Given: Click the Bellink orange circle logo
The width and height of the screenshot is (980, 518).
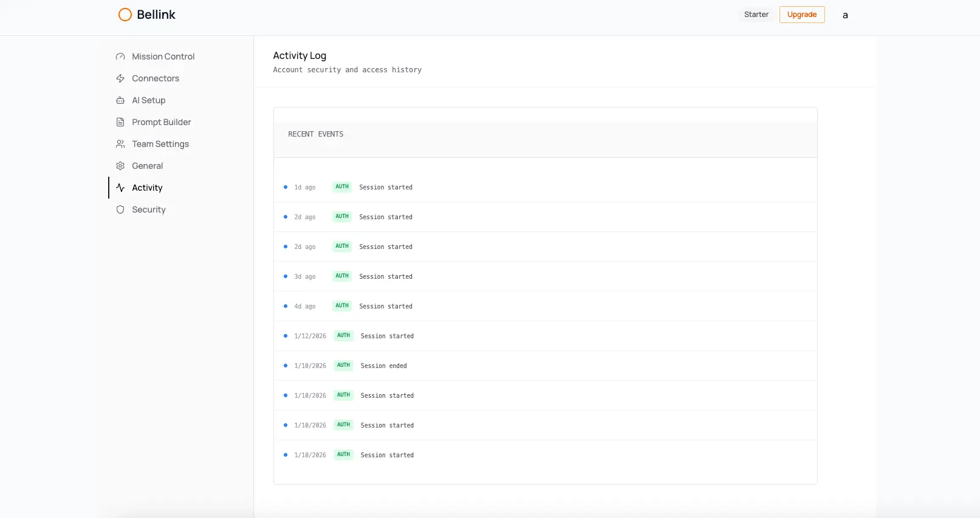Looking at the screenshot, I should pyautogui.click(x=125, y=15).
